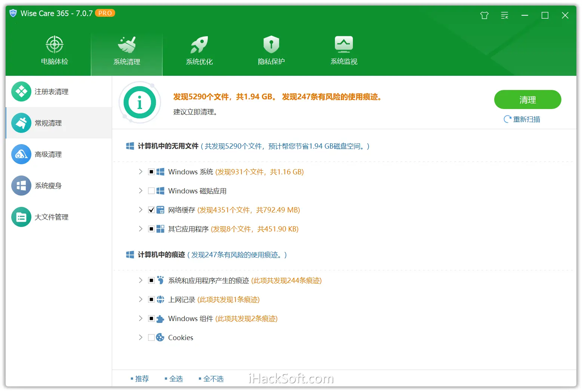Select the 系统清理 broom icon tab
582x392 pixels.
(127, 45)
